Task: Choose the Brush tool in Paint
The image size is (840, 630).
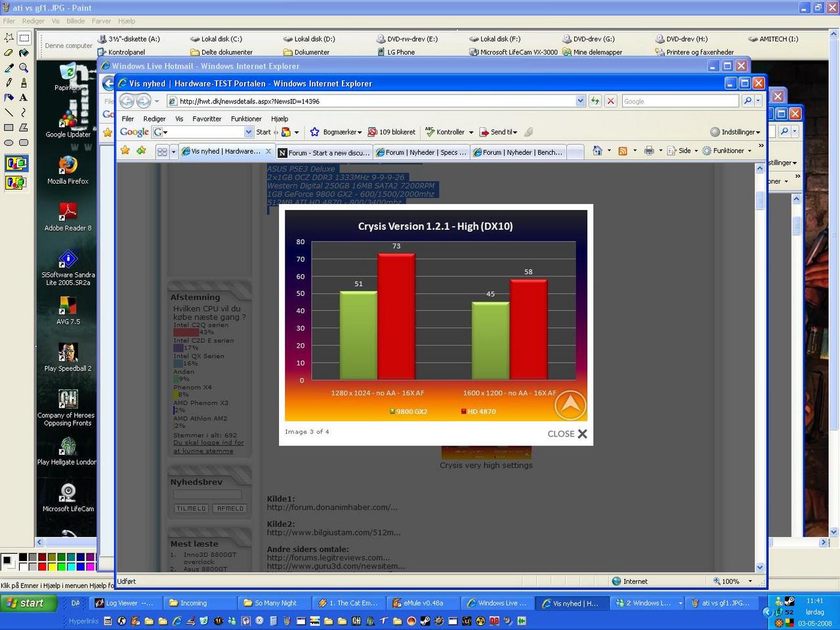Action: tap(24, 83)
